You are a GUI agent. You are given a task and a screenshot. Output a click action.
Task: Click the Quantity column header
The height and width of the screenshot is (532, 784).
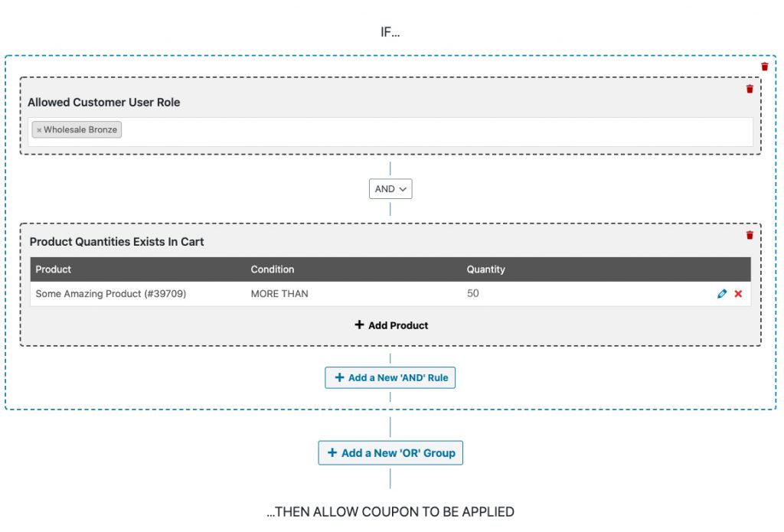pyautogui.click(x=486, y=269)
